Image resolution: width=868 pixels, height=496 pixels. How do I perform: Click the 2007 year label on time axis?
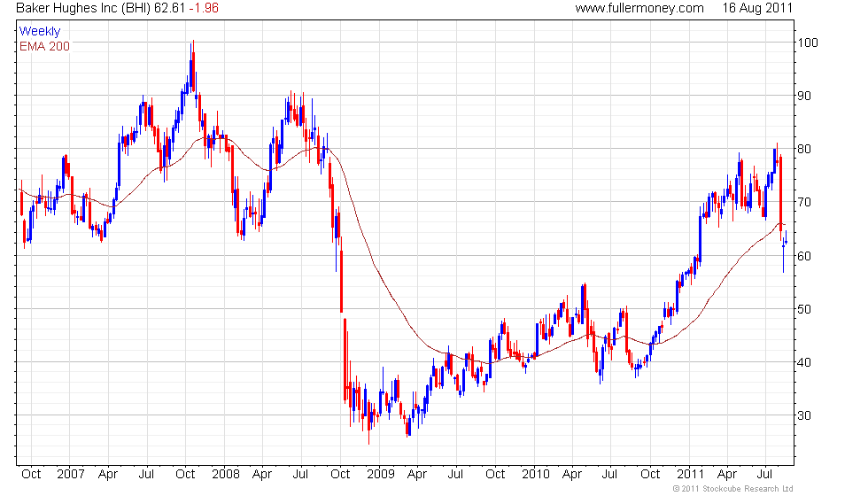click(71, 475)
